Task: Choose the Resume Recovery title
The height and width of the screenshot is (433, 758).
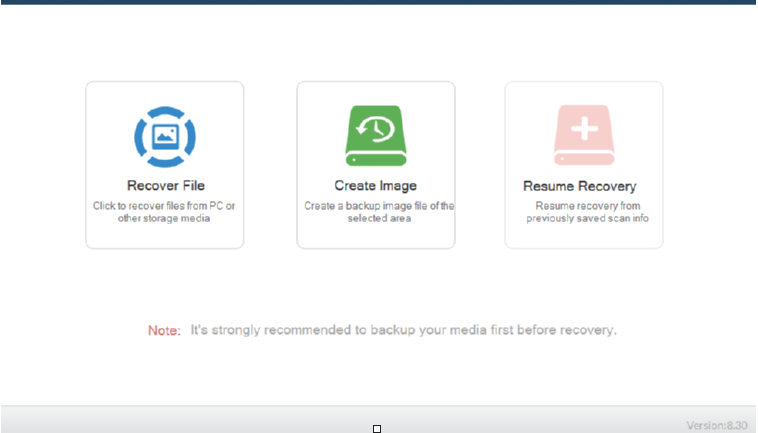Action: point(580,186)
